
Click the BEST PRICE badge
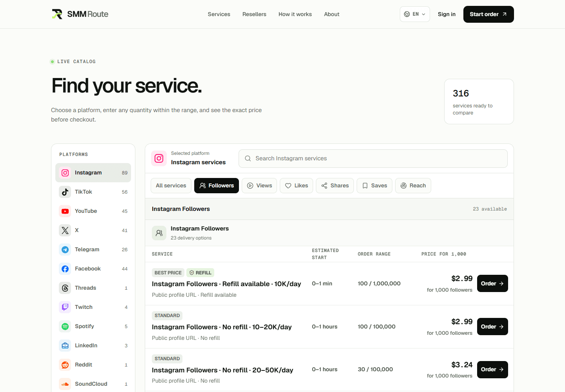pos(168,273)
